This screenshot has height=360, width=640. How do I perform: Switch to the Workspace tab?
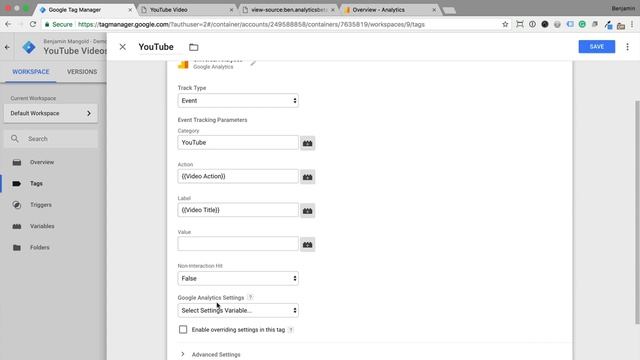[31, 72]
